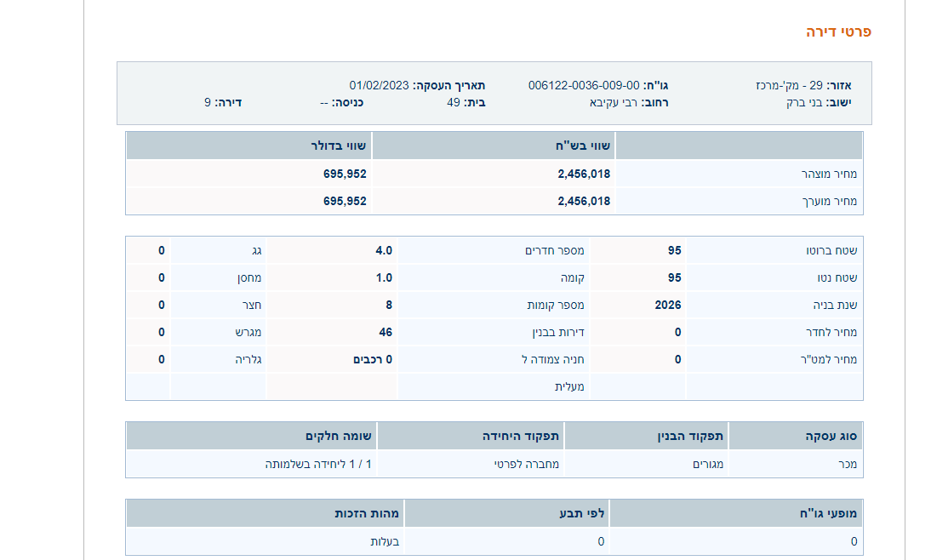The height and width of the screenshot is (560, 931).
Task: Click the תפקוד הבנין column header
Action: (690, 437)
